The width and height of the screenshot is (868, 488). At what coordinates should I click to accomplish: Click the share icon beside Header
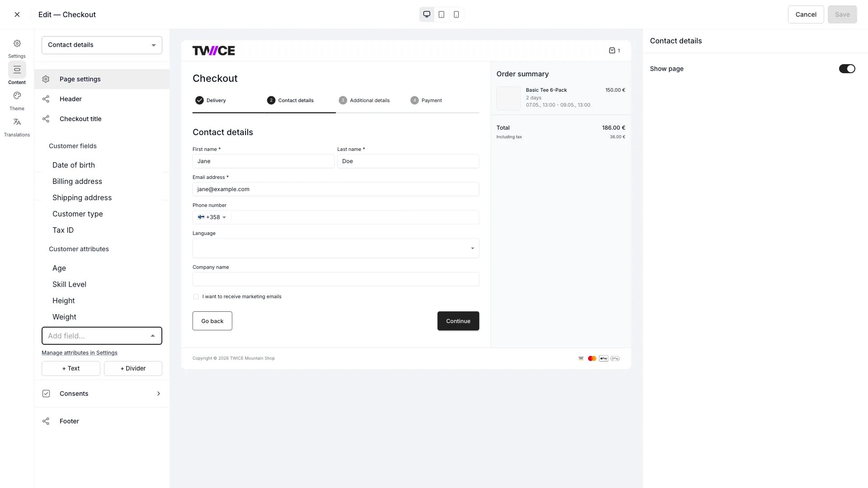(46, 99)
